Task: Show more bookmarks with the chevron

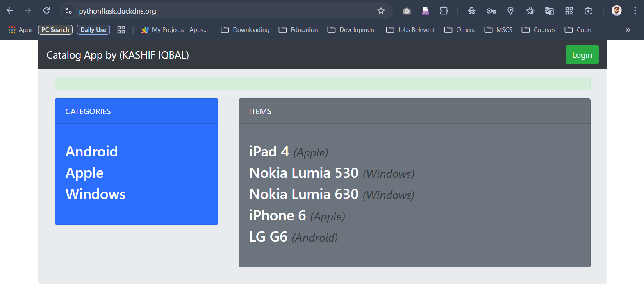Action: [628, 30]
